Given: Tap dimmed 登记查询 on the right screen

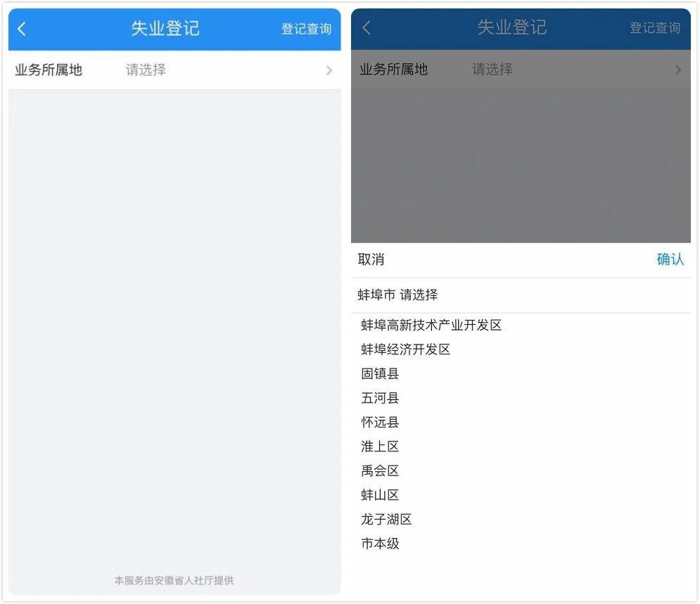Looking at the screenshot, I should [654, 28].
